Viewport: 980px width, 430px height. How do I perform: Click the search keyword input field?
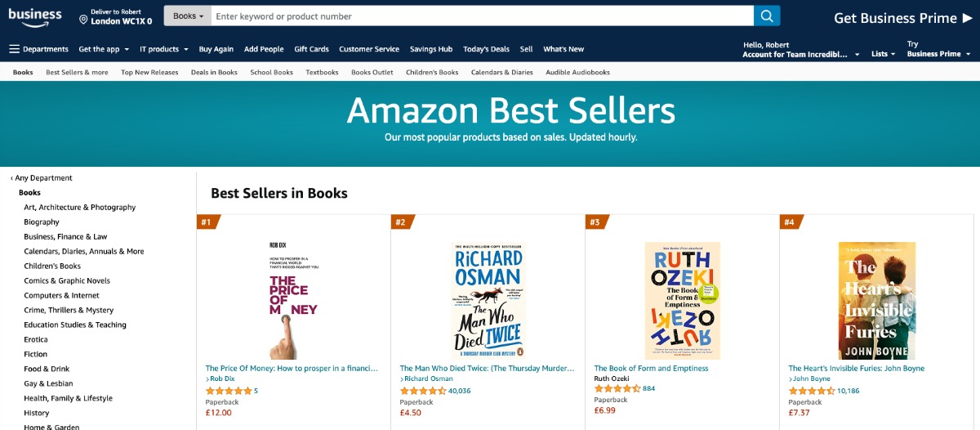[482, 16]
